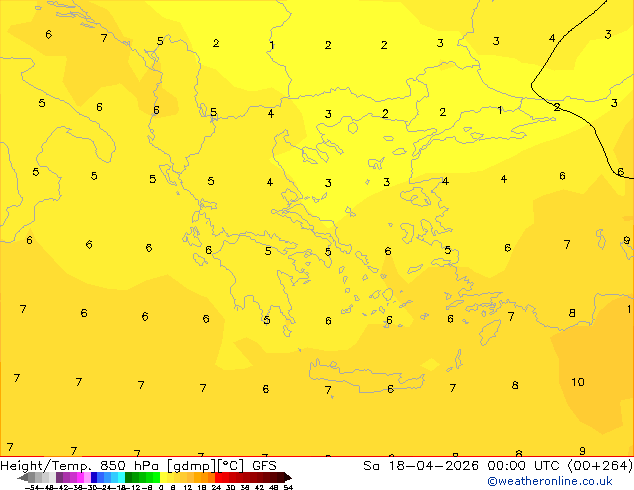This screenshot has height=490, width=634.
Task: Click the temperature value '10' on map
Action: (578, 382)
